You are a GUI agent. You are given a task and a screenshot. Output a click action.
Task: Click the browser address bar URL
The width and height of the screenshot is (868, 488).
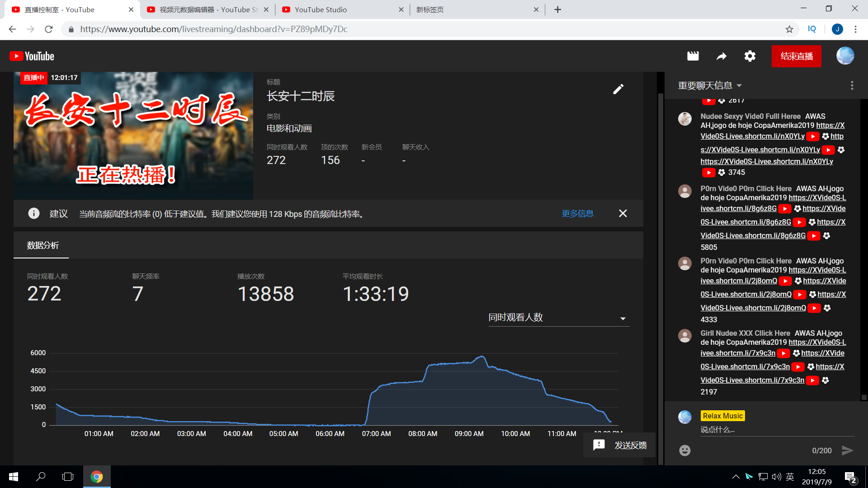(214, 29)
